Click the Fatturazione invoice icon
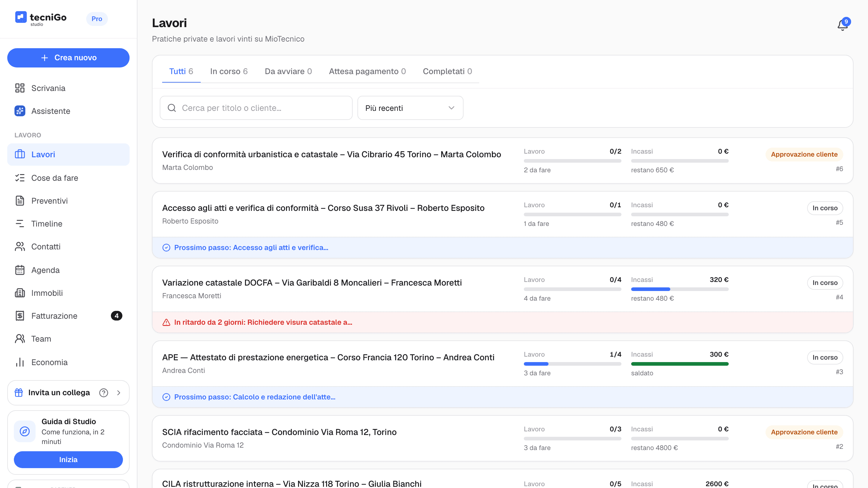The height and width of the screenshot is (488, 868). point(20,316)
